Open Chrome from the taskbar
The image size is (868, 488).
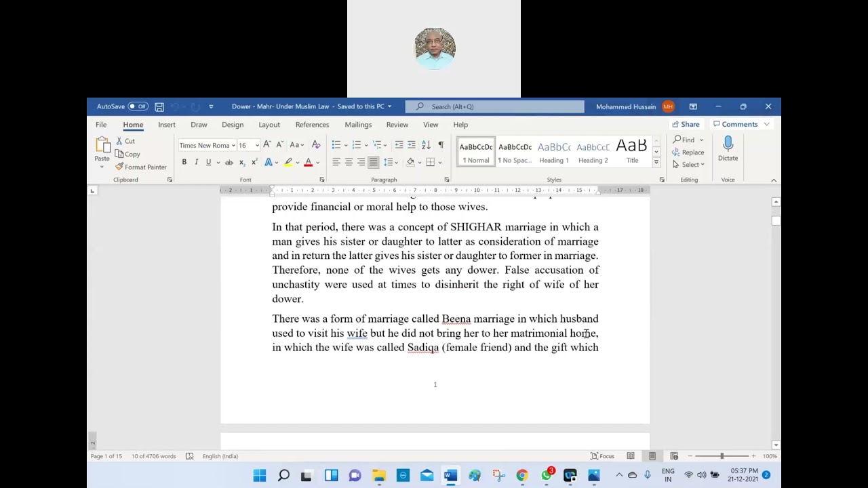[522, 476]
